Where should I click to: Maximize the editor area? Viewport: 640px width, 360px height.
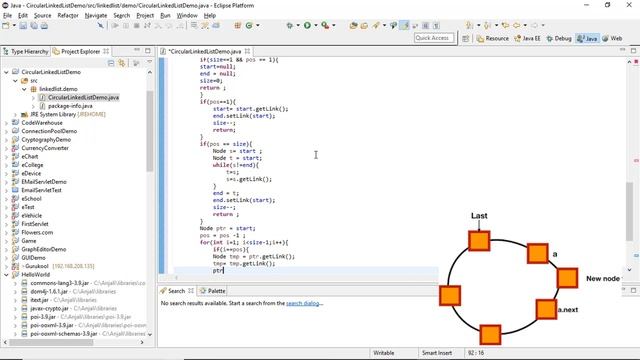633,51
